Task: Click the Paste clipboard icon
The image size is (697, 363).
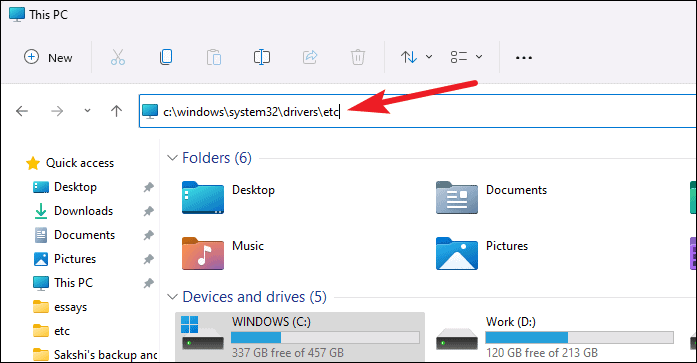Action: [x=214, y=57]
